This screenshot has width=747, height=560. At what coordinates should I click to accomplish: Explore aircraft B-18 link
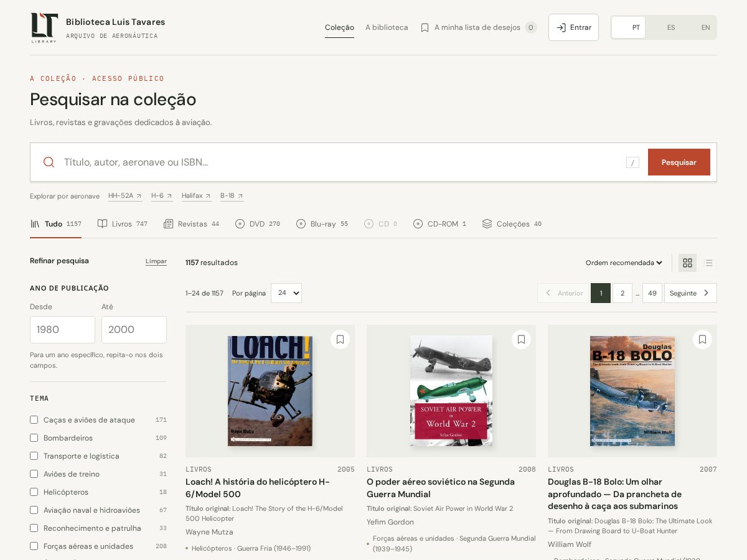point(232,196)
